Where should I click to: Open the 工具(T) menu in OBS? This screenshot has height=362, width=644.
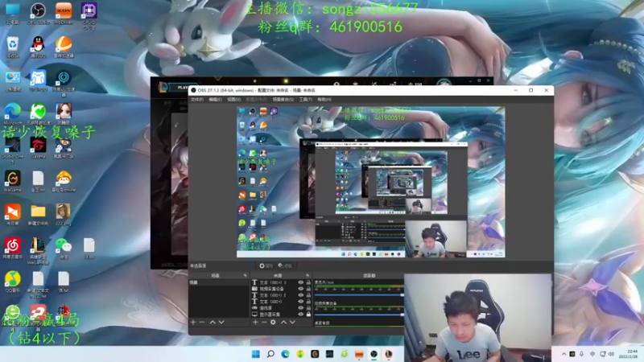point(306,99)
